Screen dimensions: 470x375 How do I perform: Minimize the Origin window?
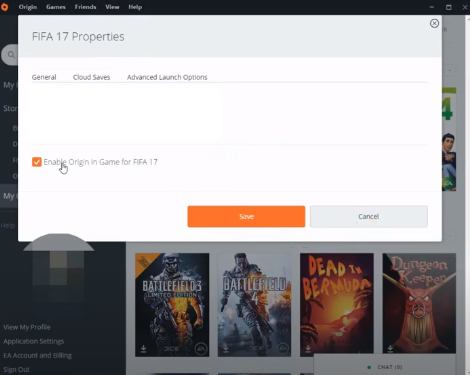[x=432, y=7]
